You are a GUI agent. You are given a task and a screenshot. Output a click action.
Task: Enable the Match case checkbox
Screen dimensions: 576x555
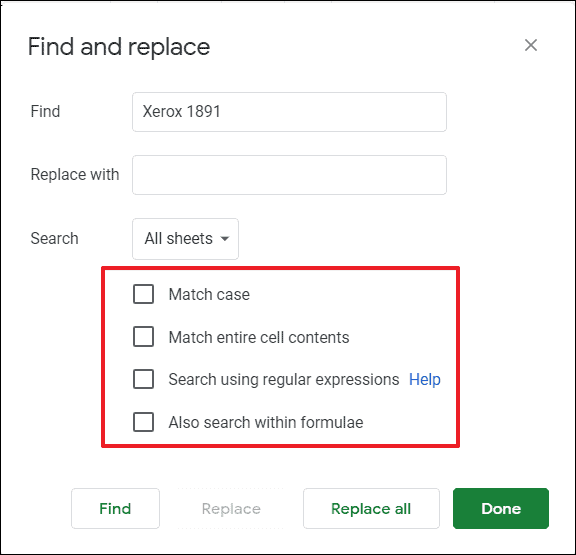point(143,294)
